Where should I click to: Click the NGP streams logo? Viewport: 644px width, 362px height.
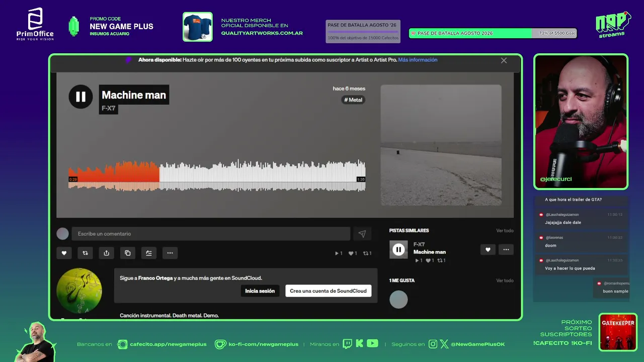pos(613,25)
